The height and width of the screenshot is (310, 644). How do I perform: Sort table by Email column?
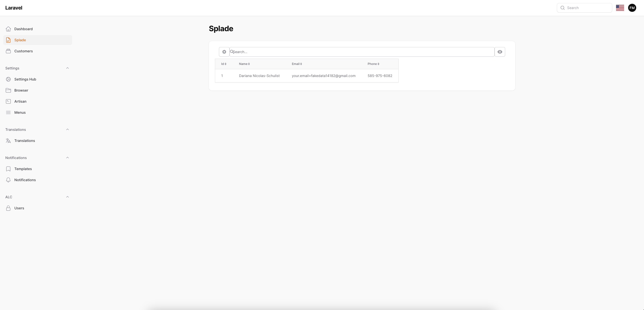297,64
